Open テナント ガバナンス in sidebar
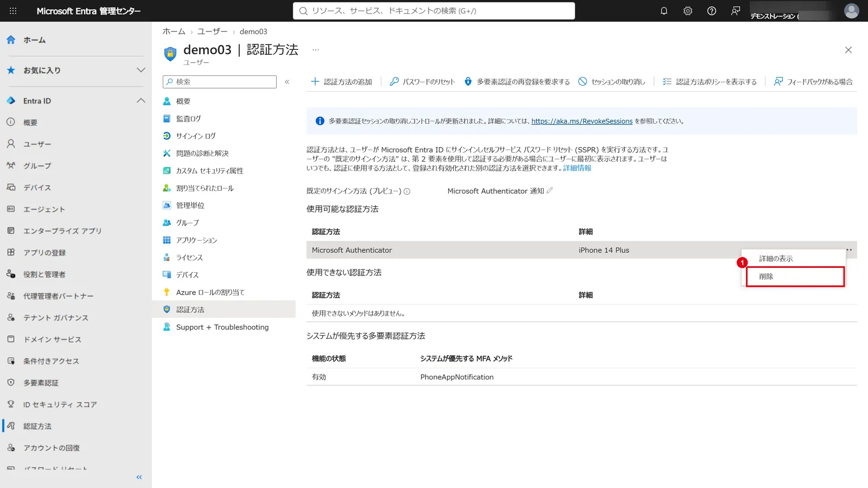 click(56, 318)
